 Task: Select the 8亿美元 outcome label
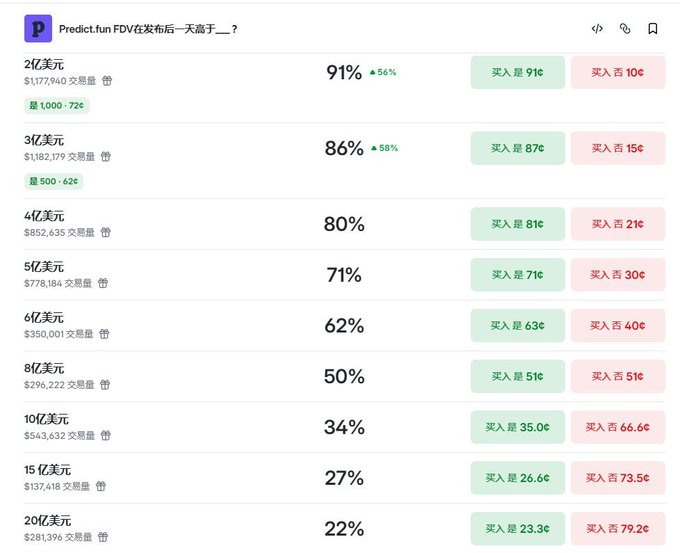pyautogui.click(x=44, y=369)
